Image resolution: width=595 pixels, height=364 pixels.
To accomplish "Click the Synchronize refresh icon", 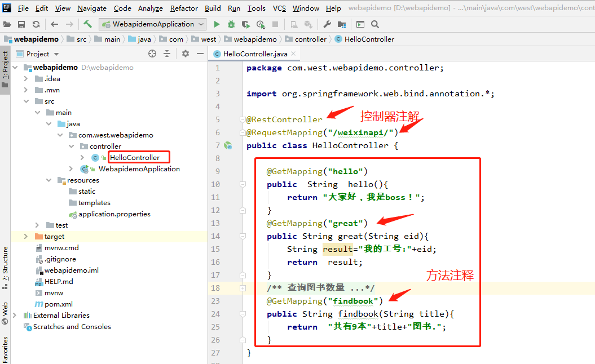I will 36,24.
